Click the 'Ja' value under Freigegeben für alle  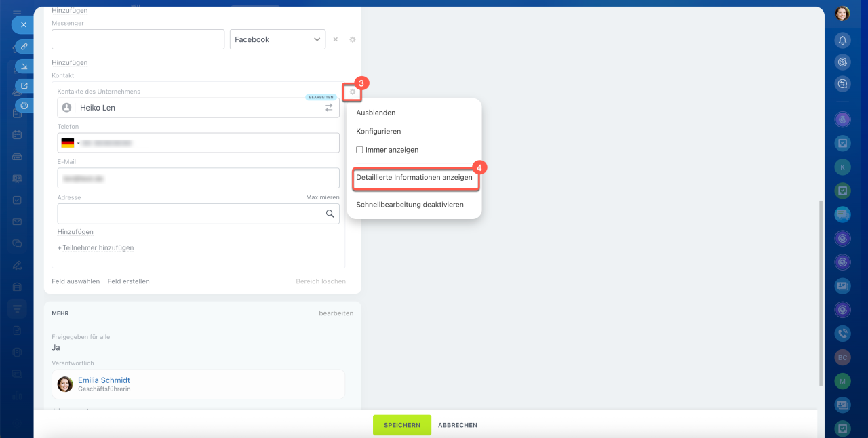[x=56, y=347]
